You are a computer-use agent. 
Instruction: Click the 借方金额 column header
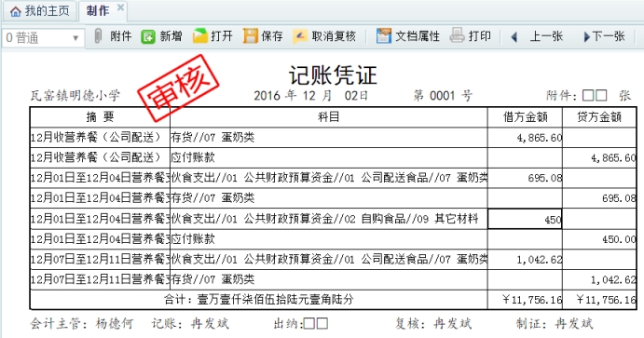526,117
